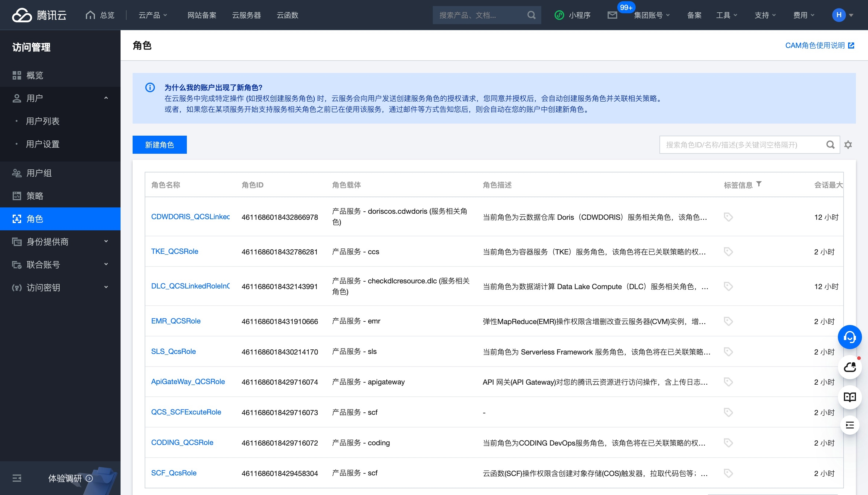
Task: Open 用户组 sidebar item
Action: [60, 173]
